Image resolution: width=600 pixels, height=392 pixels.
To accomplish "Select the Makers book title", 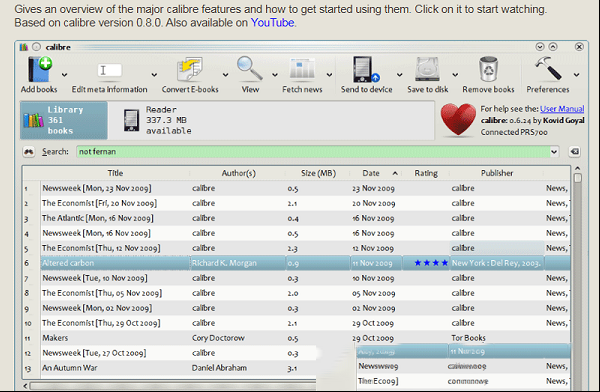I will click(x=55, y=338).
